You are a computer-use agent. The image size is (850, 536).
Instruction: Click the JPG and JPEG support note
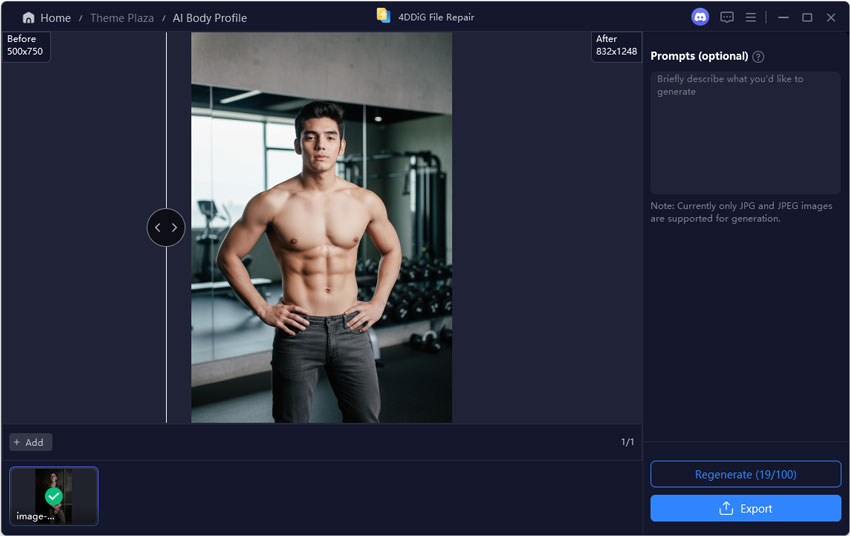[x=741, y=212]
